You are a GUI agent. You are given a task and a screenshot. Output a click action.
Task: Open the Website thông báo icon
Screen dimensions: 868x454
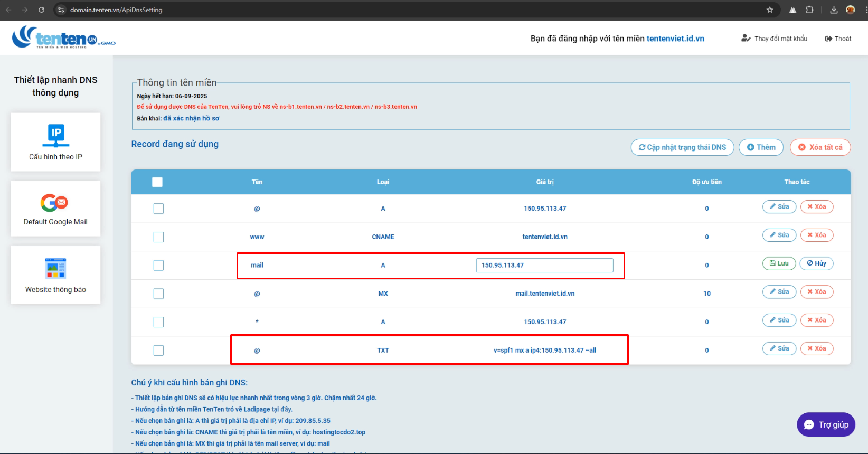pos(55,268)
